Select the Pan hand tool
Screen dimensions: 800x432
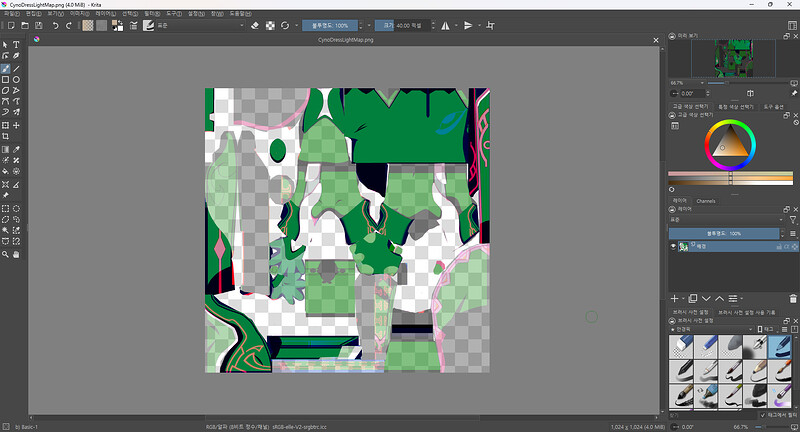[x=16, y=254]
